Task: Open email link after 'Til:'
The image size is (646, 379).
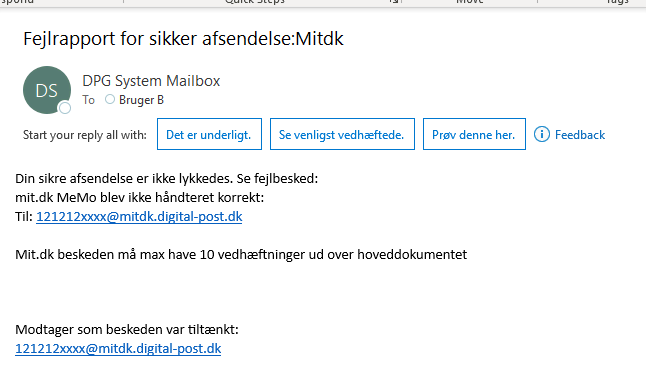Action: coord(139,217)
